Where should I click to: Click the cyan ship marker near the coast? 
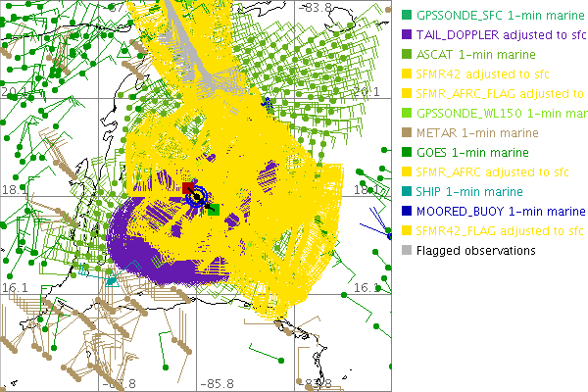112,281
